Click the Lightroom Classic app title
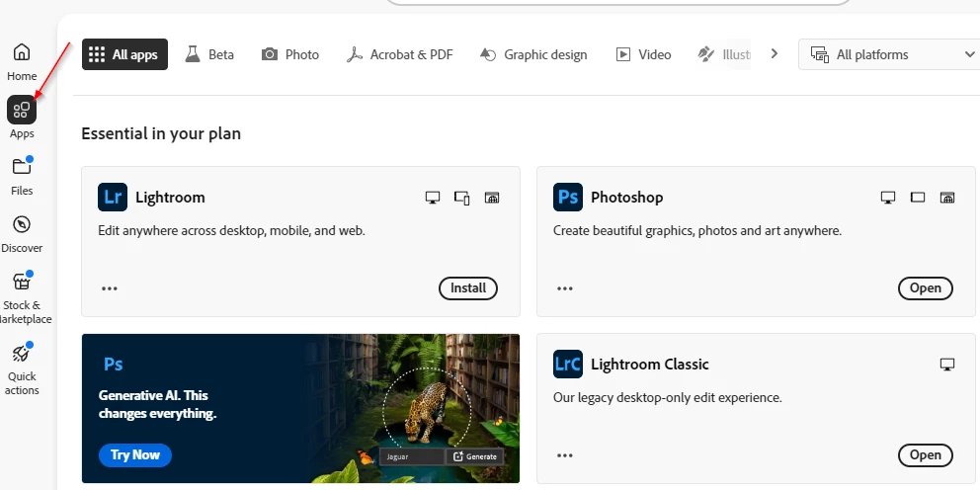The height and width of the screenshot is (490, 980). [650, 365]
